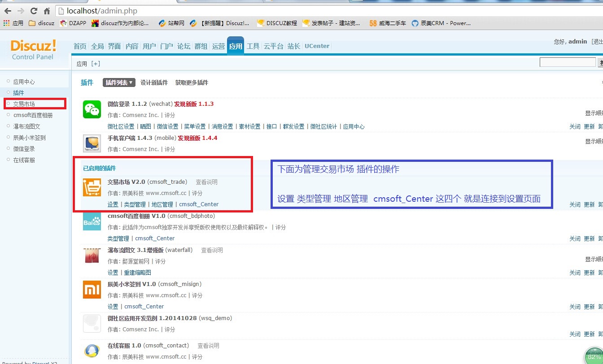Select 交易市场 in the left sidebar
Screen dimensions: 603x364
click(x=24, y=104)
